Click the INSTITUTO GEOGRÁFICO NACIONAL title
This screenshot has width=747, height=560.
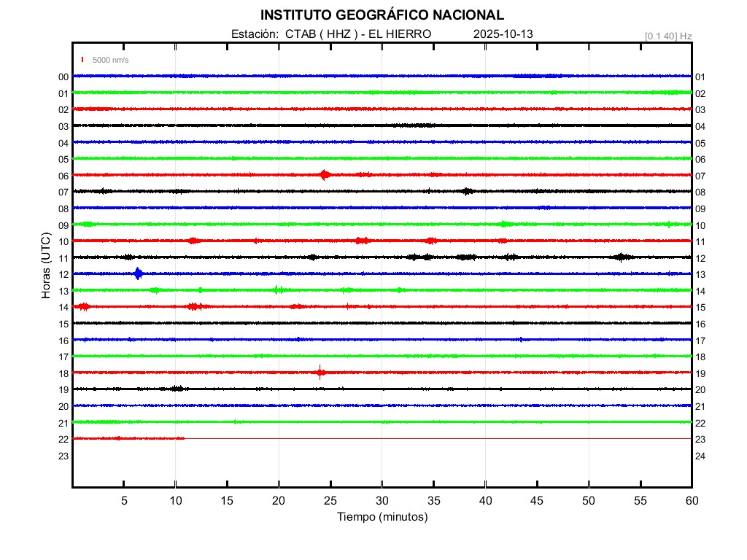tap(382, 15)
